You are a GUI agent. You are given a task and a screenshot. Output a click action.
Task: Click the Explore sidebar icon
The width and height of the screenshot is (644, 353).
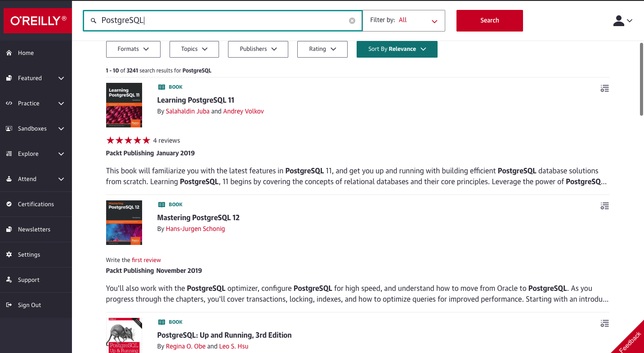[9, 154]
